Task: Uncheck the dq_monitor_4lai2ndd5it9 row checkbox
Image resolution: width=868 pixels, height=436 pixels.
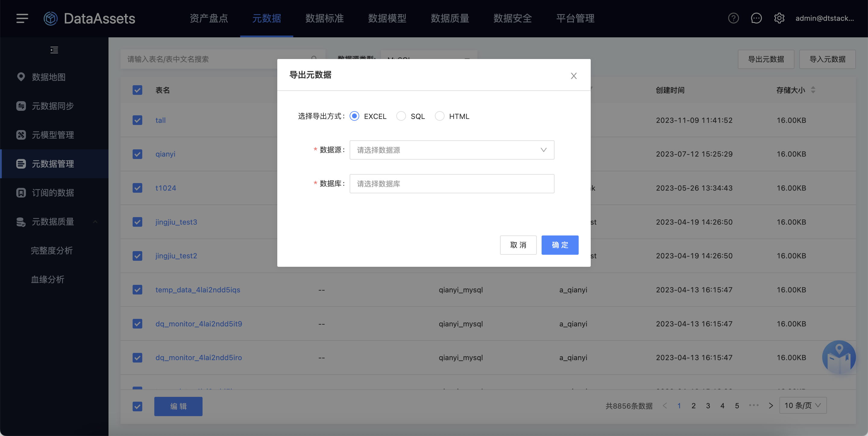Action: [x=137, y=324]
